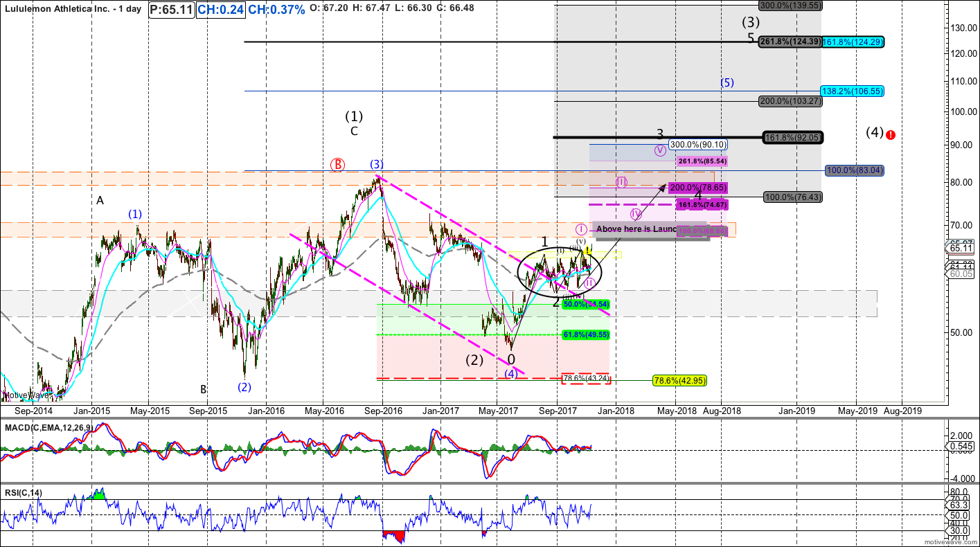
Task: Click the blue (4) label below 0
Action: [511, 373]
